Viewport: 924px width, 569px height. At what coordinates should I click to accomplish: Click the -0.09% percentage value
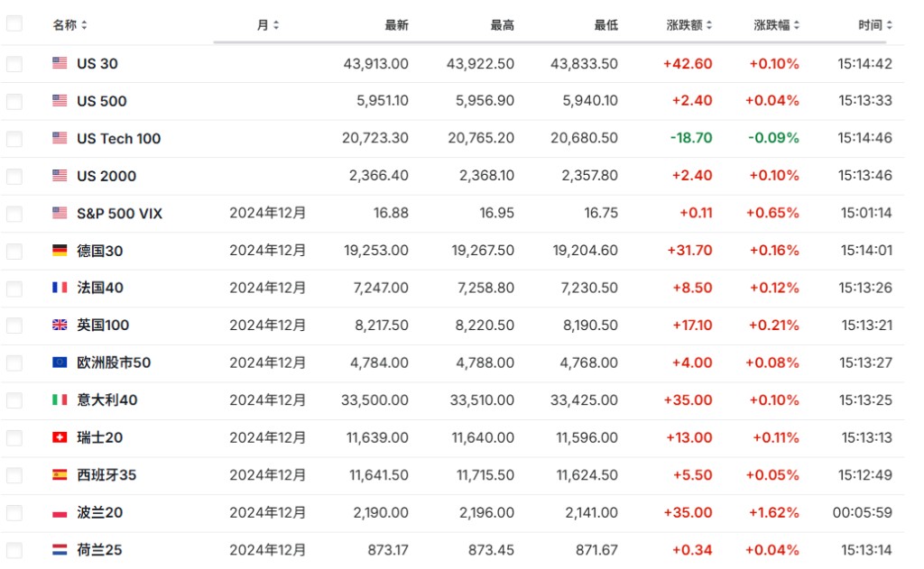coord(773,138)
